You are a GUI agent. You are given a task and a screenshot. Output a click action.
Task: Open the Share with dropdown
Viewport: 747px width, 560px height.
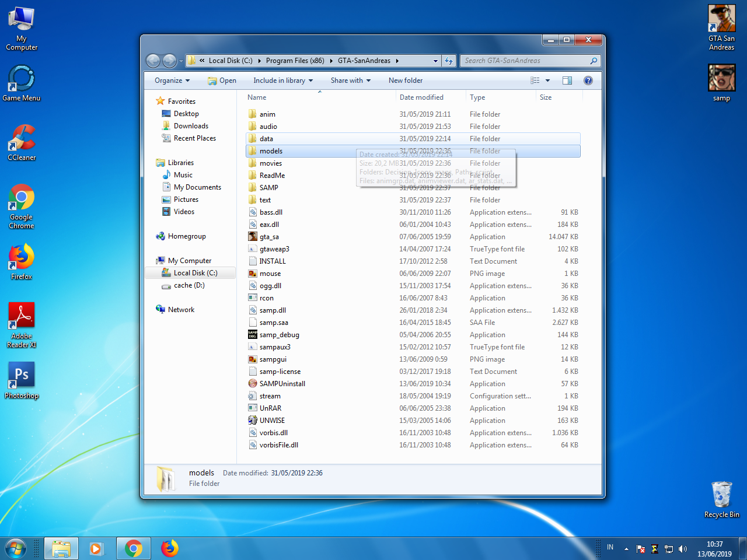(x=351, y=80)
